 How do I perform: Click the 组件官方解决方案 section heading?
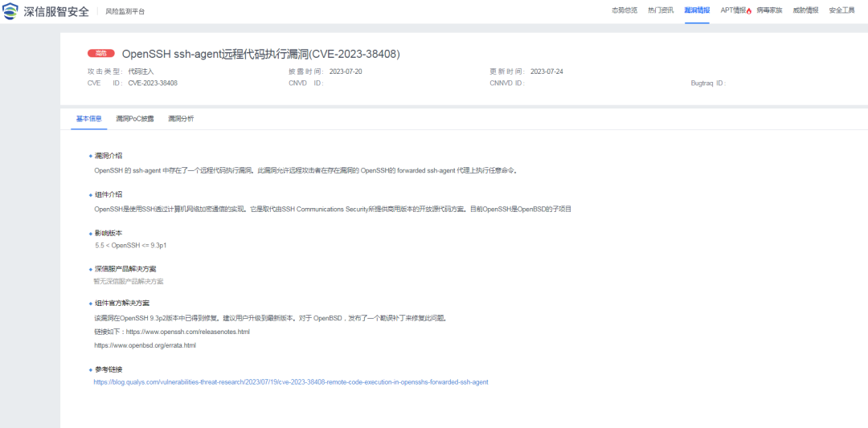coord(122,304)
